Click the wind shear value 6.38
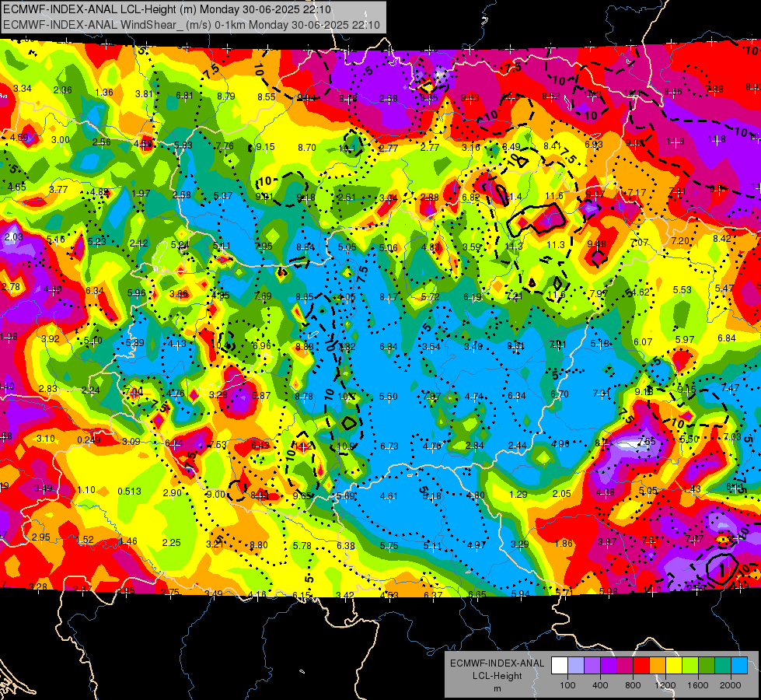Image resolution: width=761 pixels, height=700 pixels. tap(346, 546)
